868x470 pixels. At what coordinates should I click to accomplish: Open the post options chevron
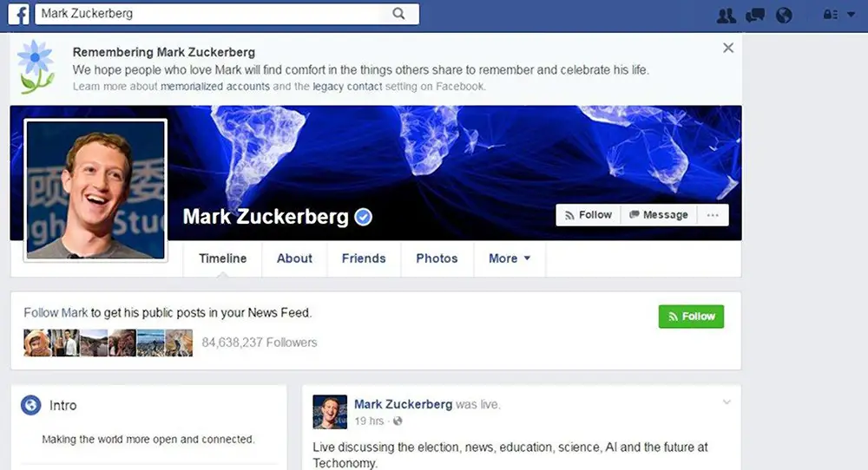click(727, 402)
